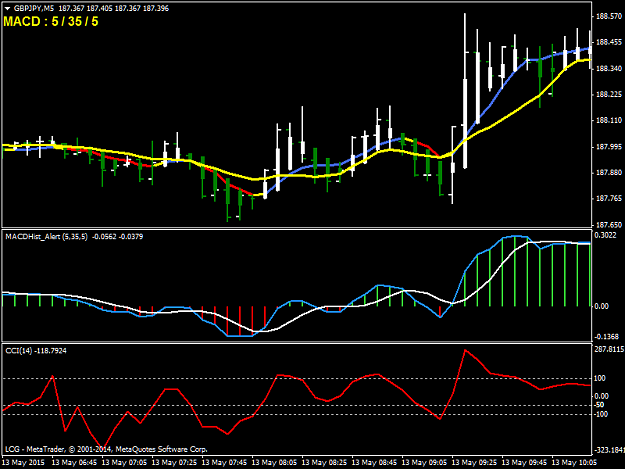Open the chart menu triangle beside GBPJPY,M5
This screenshot has width=625, height=469.
pyautogui.click(x=7, y=8)
